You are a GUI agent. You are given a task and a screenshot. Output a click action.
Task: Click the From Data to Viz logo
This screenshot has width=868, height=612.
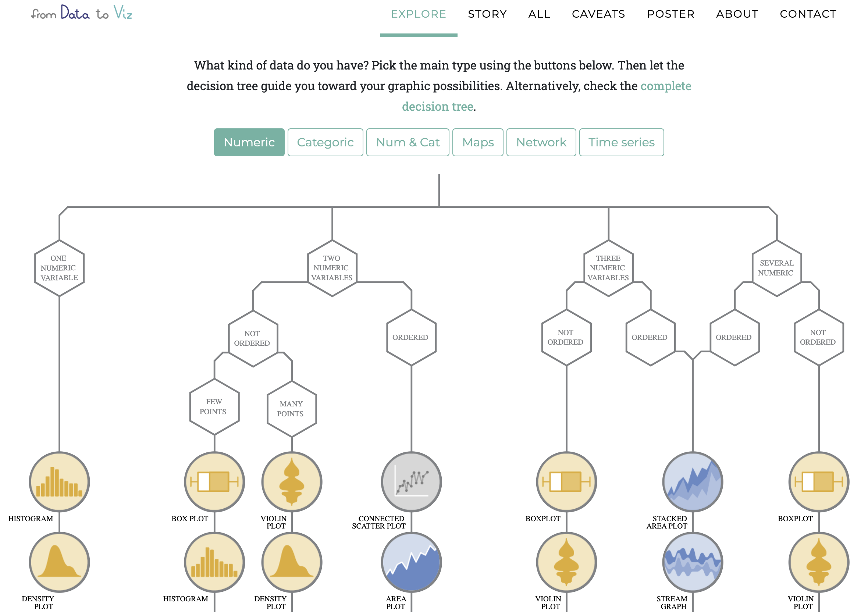pyautogui.click(x=82, y=14)
